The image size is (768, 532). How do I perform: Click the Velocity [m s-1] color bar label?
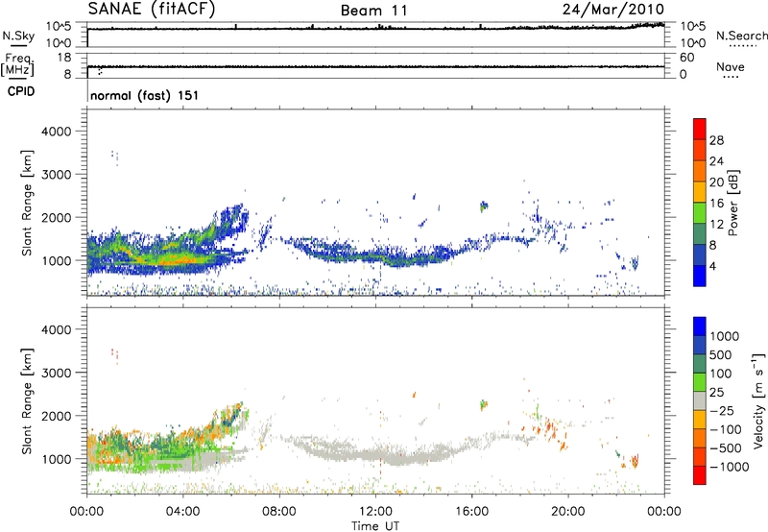758,400
